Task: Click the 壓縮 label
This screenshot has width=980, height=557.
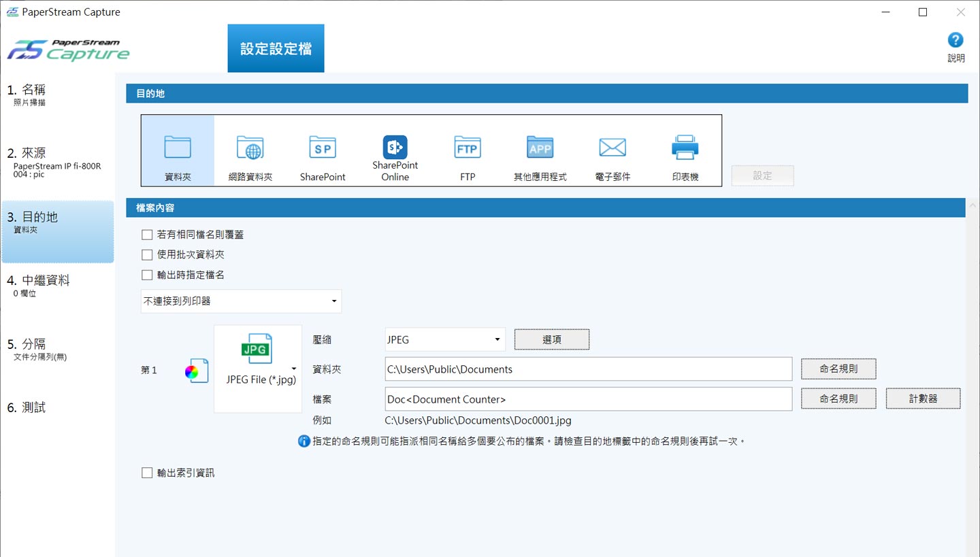Action: pos(322,339)
